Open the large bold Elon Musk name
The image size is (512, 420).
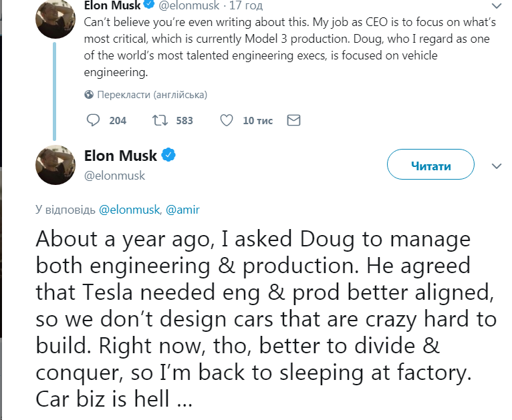(120, 156)
